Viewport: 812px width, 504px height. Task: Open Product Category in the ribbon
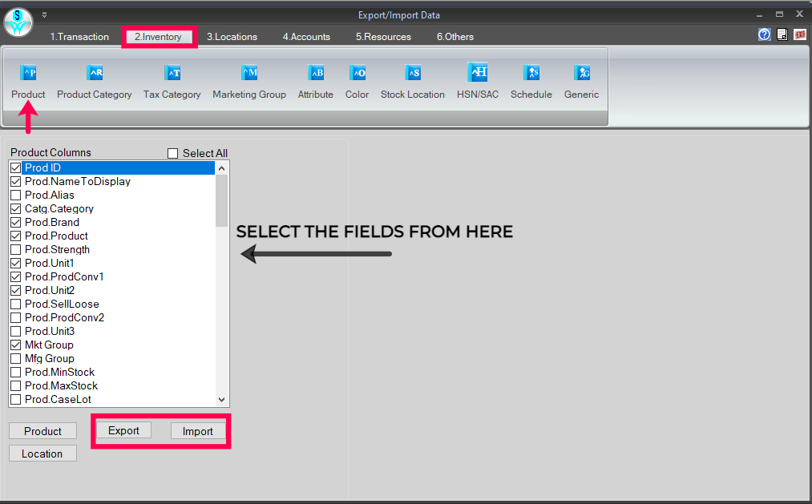95,81
